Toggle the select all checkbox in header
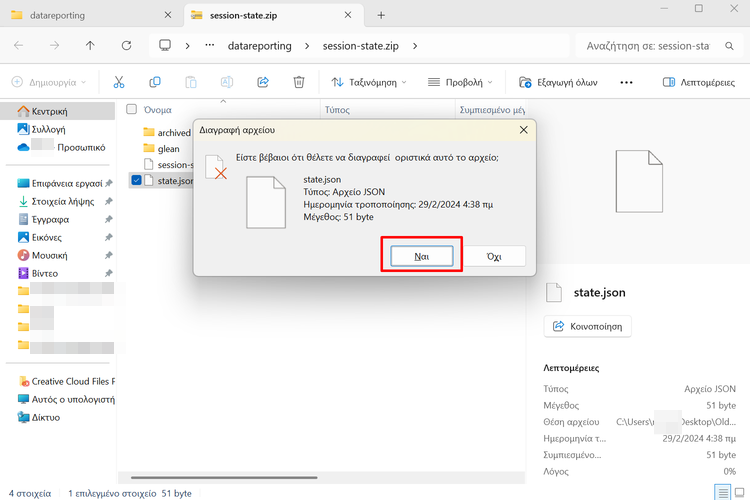 132,109
